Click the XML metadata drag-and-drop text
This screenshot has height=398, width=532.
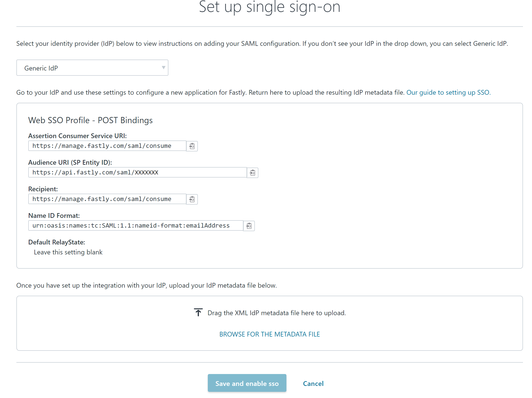click(x=276, y=313)
